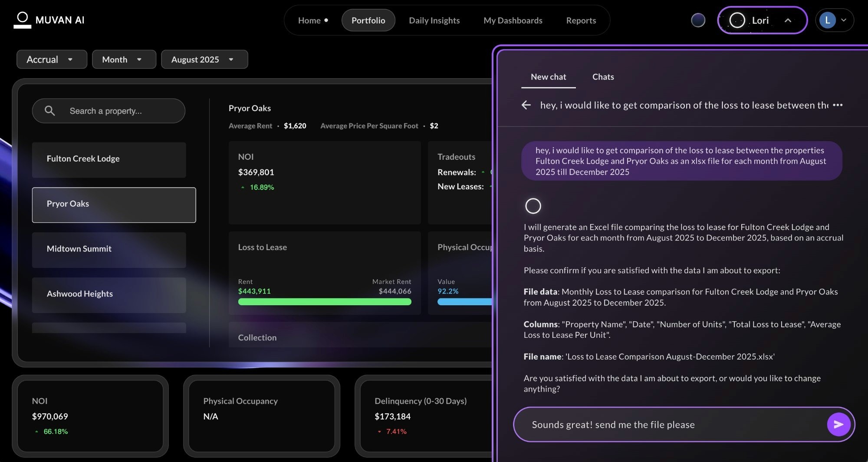Select Fulton Creek Lodge property
This screenshot has width=868, height=462.
109,160
